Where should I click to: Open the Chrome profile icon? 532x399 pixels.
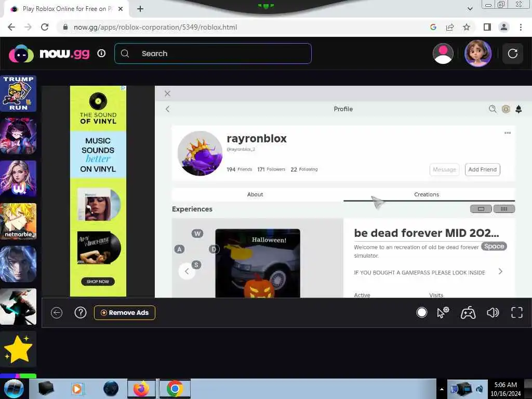tap(504, 27)
